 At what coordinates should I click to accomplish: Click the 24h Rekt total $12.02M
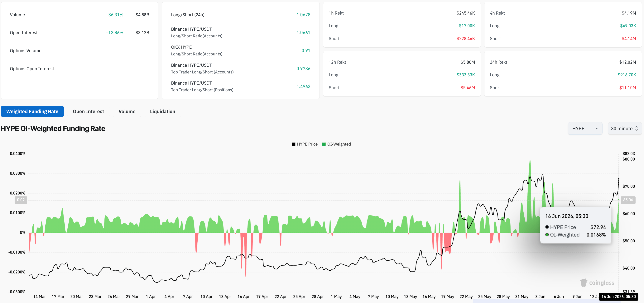(x=628, y=62)
